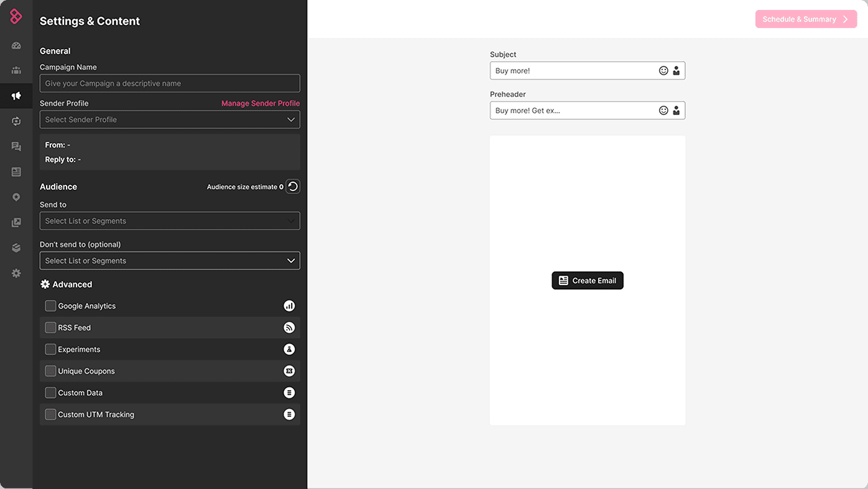868x489 pixels.
Task: Open the Send to list dropdown
Action: [x=170, y=221]
